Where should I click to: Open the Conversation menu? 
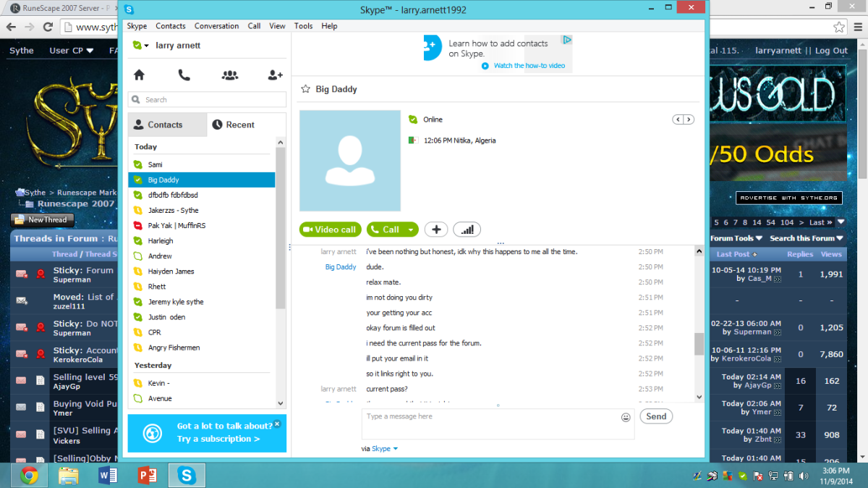pyautogui.click(x=216, y=26)
